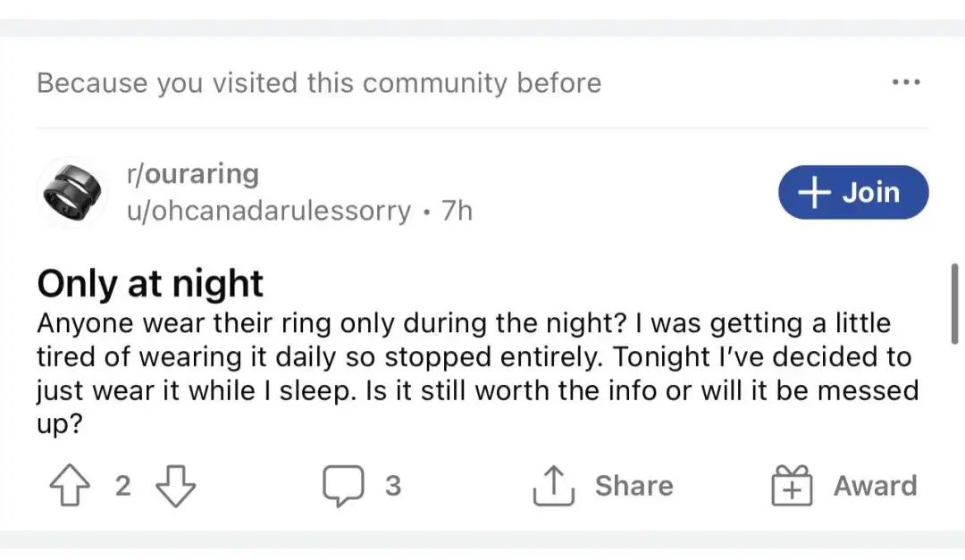Open u/ohcanadarulessorry's profile
Image resolution: width=965 pixels, height=560 pixels.
(x=269, y=212)
